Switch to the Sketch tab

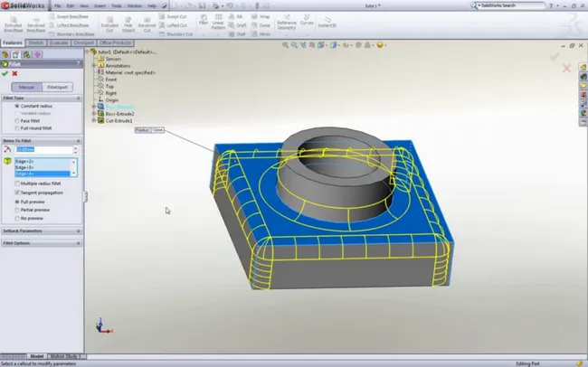[x=36, y=42]
